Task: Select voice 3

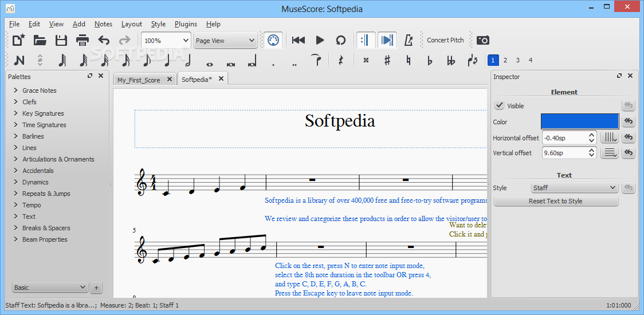Action: [x=518, y=60]
